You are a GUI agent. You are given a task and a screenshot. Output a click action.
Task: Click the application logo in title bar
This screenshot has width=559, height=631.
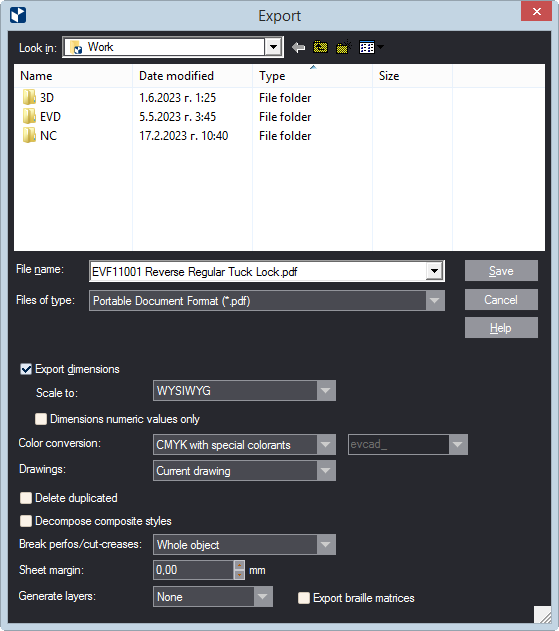pyautogui.click(x=18, y=16)
